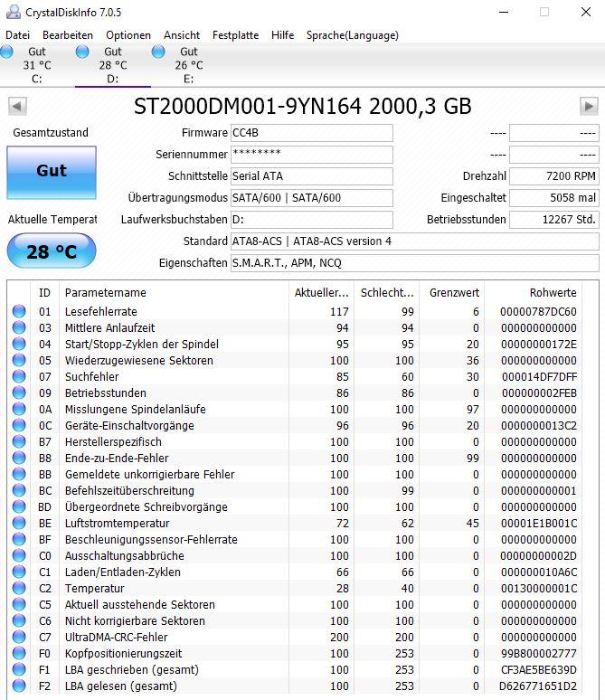
Task: Switch to drive E: tab
Action: 189,65
